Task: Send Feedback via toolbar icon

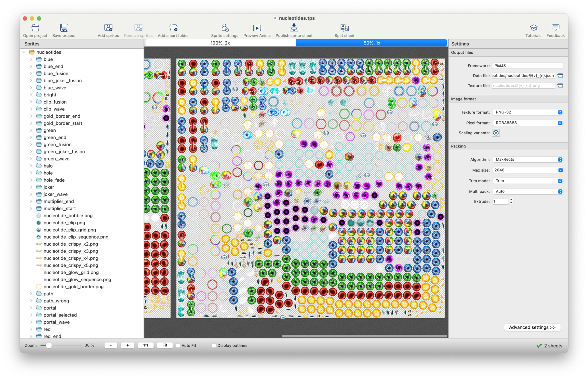Action: (x=556, y=30)
